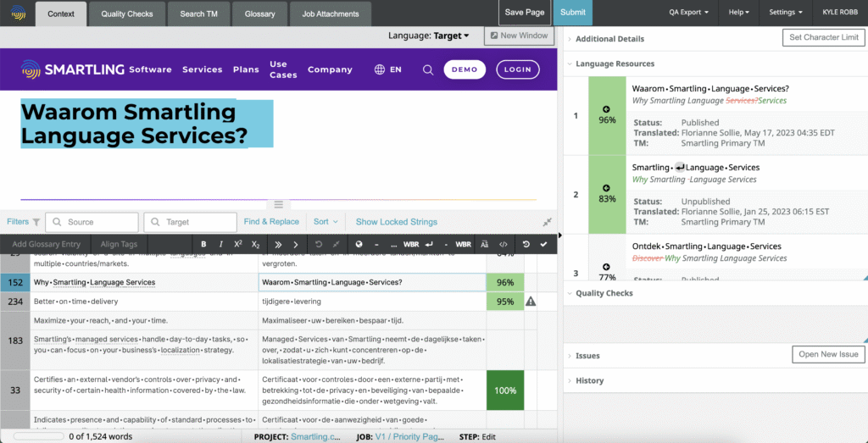The image size is (868, 443).
Task: Expand the Additional Details section
Action: [x=609, y=38]
